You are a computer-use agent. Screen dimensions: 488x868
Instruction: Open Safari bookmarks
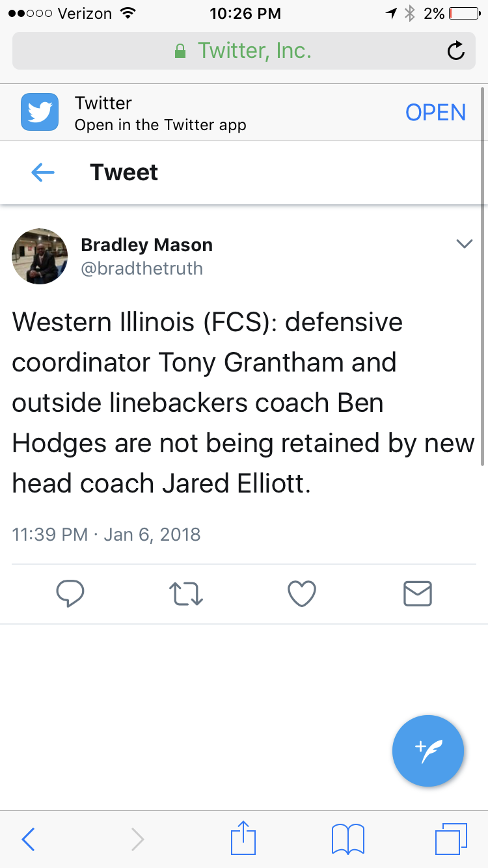pos(348,838)
